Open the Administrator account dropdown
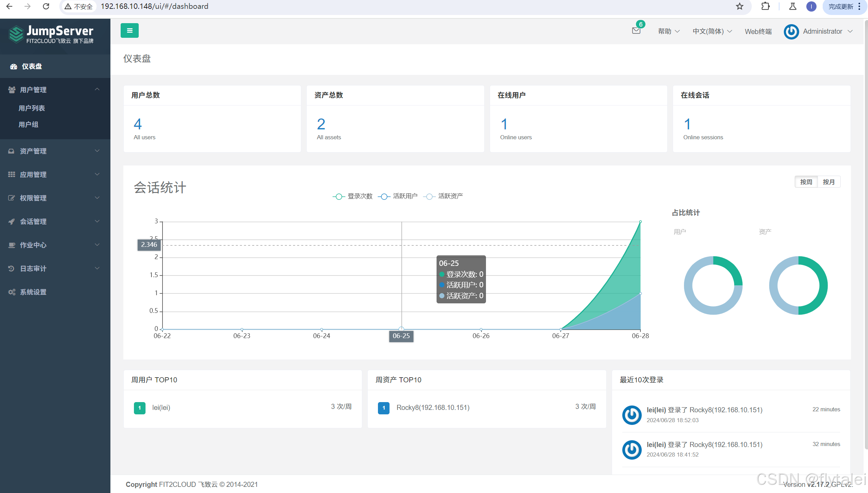Screen dimensions: 868x493 [x=827, y=31]
